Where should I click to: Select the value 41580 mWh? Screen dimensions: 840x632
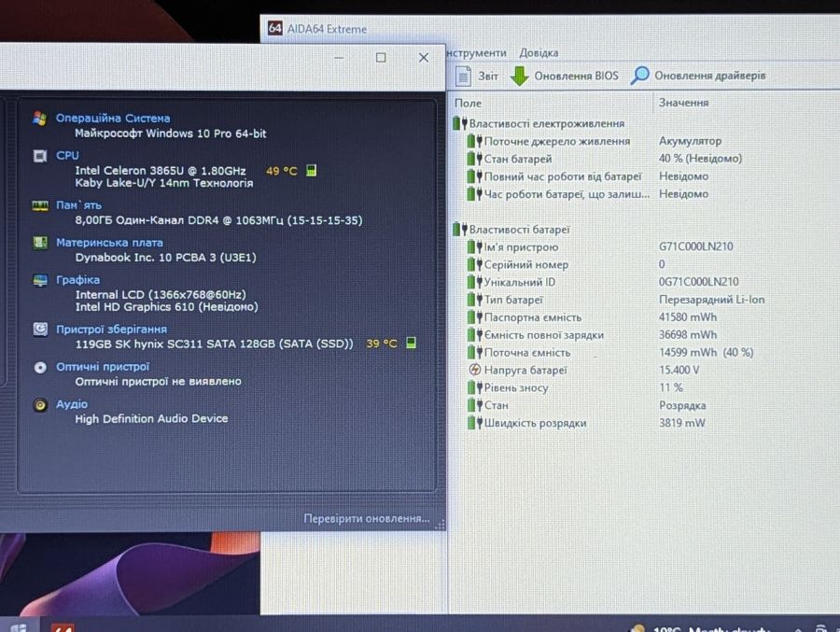(687, 317)
